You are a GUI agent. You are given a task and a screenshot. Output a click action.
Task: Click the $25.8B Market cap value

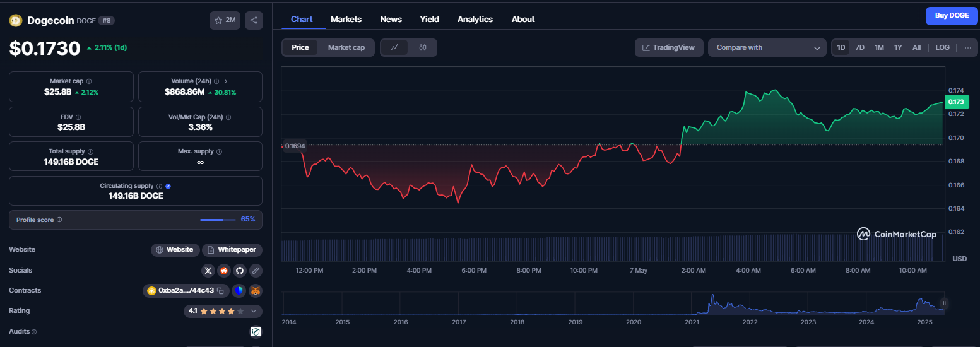pos(57,92)
